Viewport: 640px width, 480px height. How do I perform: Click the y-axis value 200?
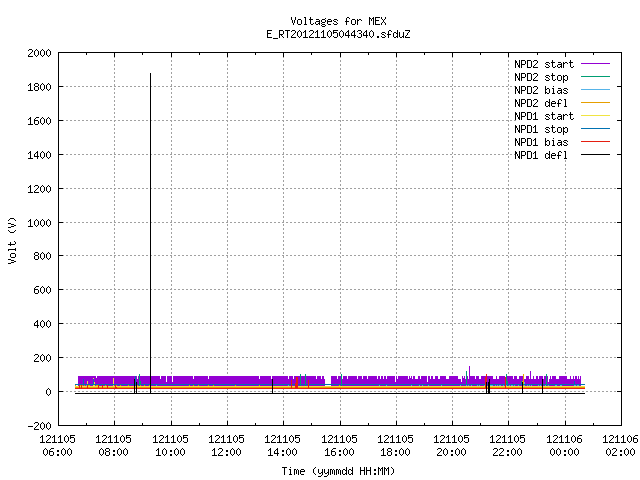pyautogui.click(x=42, y=358)
